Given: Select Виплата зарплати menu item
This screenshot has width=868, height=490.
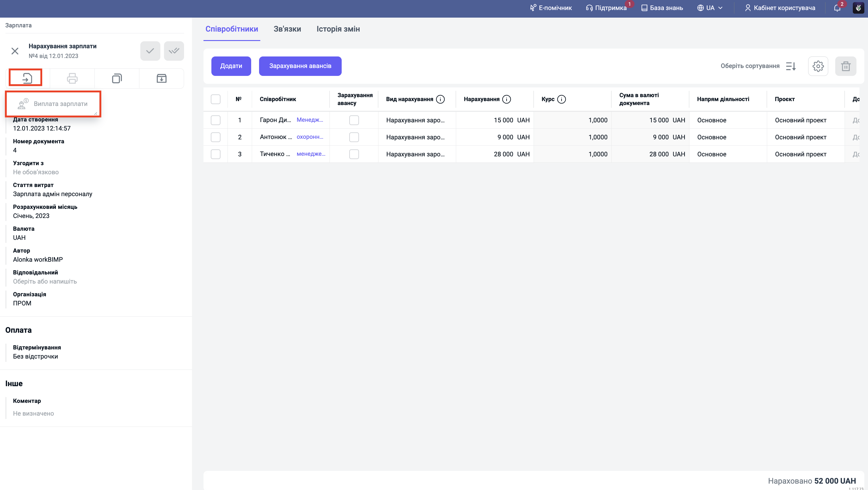Looking at the screenshot, I should click(x=60, y=104).
